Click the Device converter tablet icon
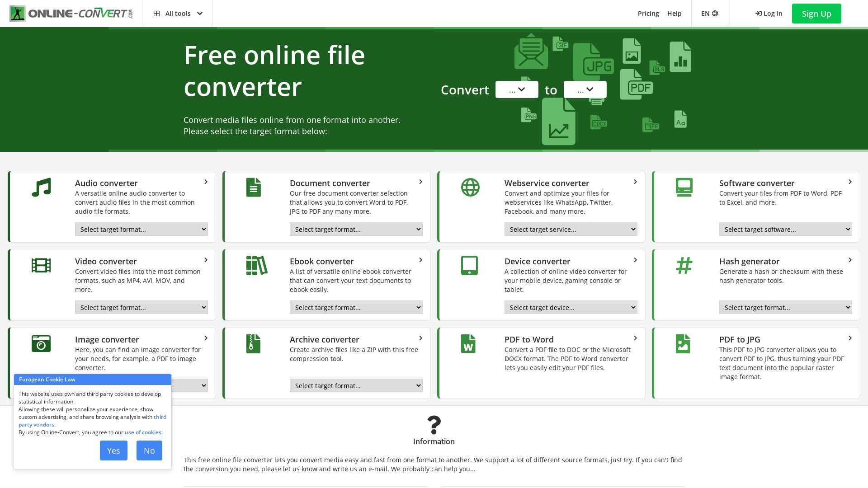This screenshot has width=868, height=488. (470, 265)
